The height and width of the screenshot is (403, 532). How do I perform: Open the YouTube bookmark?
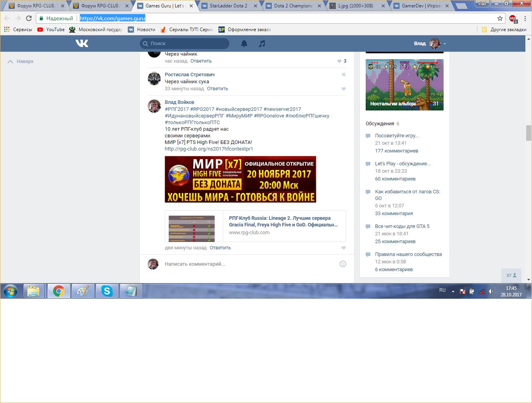pyautogui.click(x=51, y=30)
